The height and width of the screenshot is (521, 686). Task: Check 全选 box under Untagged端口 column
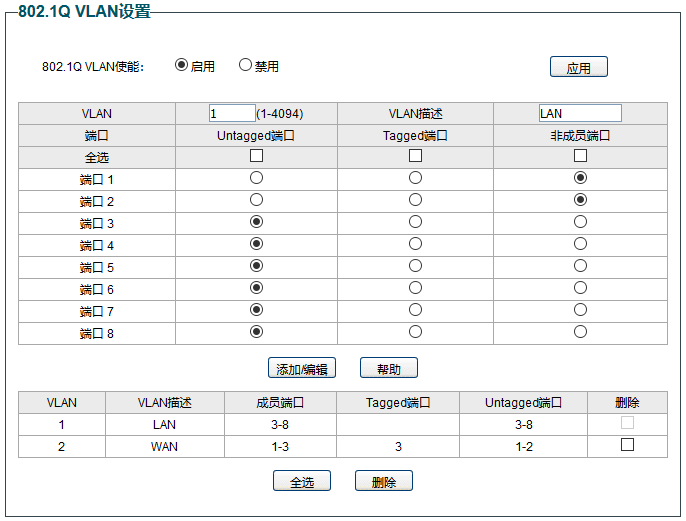(x=256, y=156)
